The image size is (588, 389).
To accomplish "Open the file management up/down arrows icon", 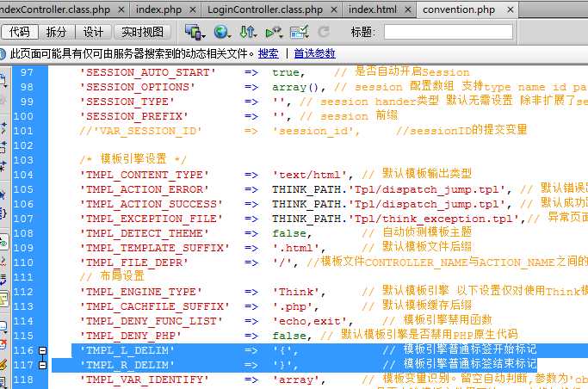I will (247, 32).
